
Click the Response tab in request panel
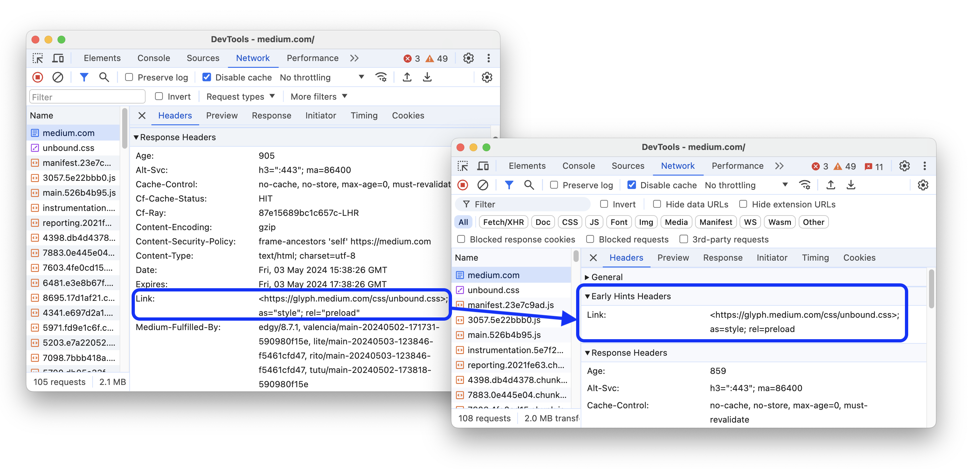coord(271,115)
